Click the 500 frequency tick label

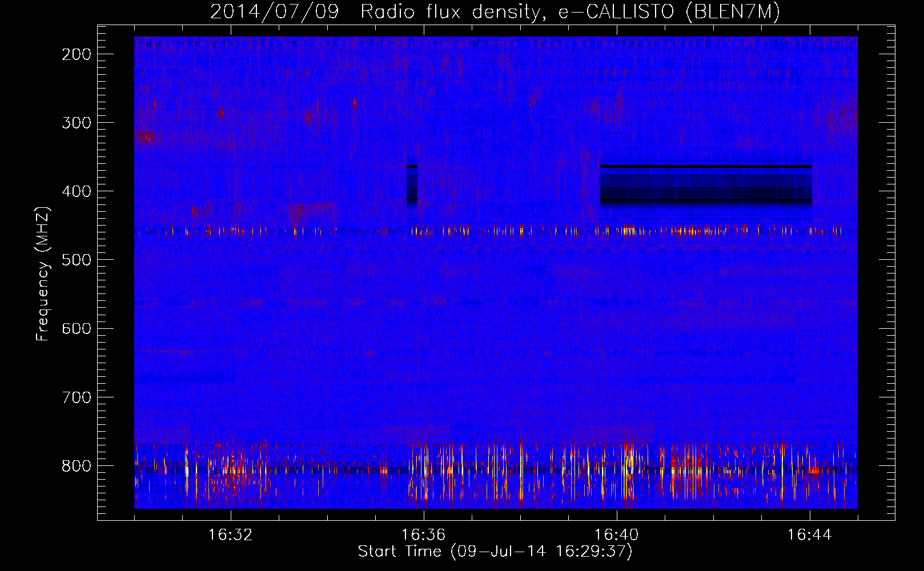tap(77, 260)
